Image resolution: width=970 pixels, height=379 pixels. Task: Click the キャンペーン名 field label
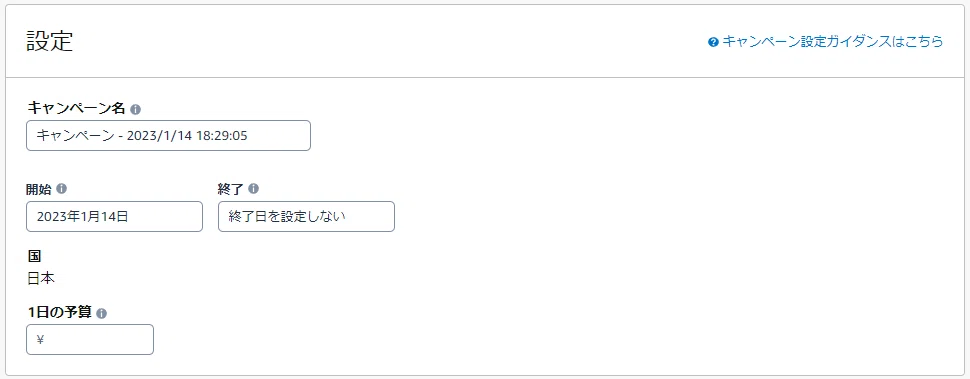pyautogui.click(x=76, y=108)
